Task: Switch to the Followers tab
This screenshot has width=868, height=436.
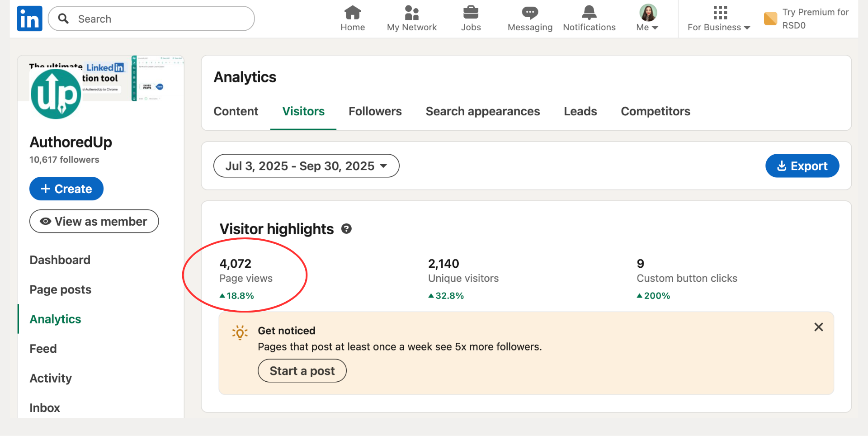Action: [375, 111]
